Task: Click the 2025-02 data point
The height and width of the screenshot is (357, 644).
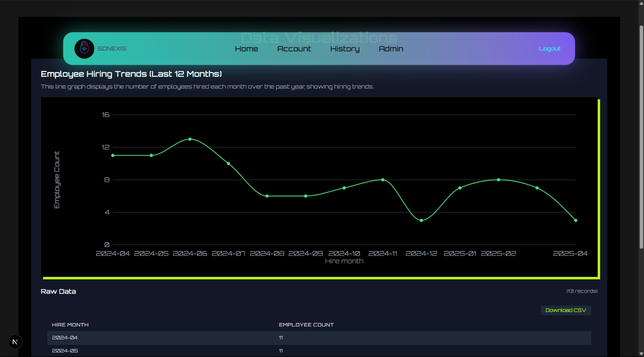Action: point(498,180)
